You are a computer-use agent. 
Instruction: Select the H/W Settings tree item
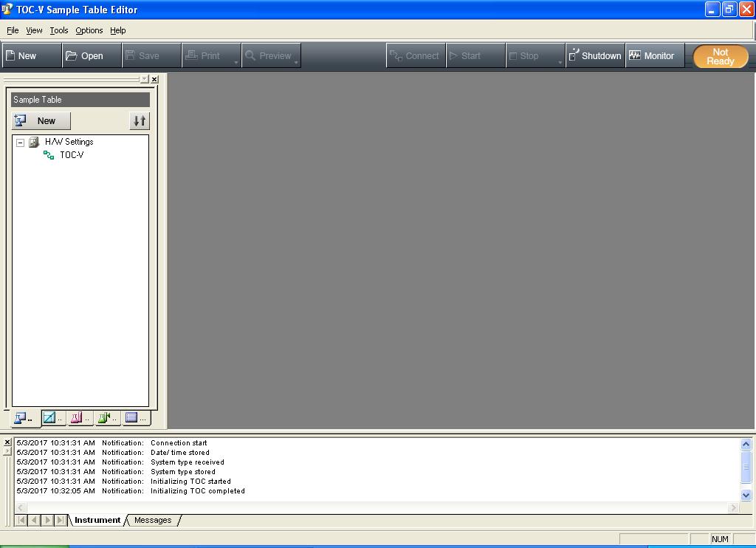coord(69,142)
